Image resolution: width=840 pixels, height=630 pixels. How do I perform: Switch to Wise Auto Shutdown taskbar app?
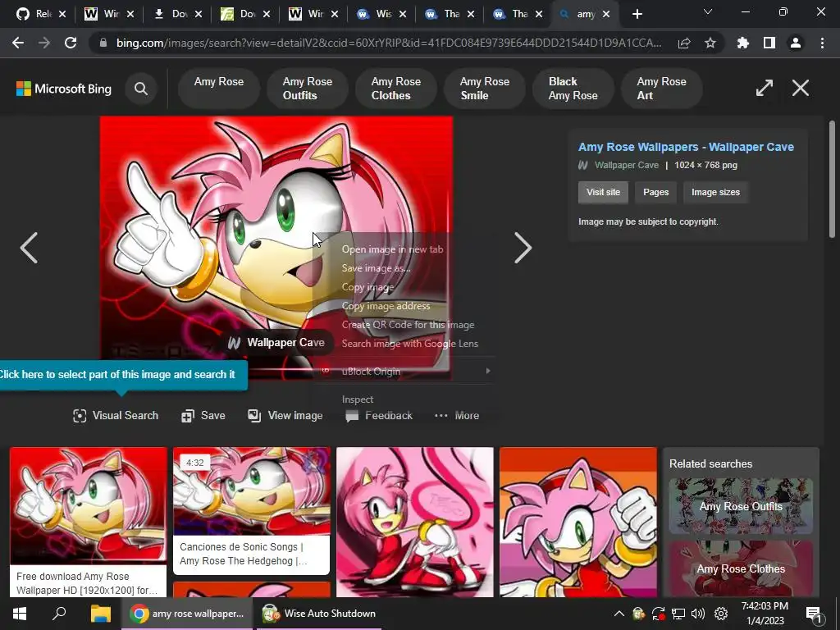point(319,614)
